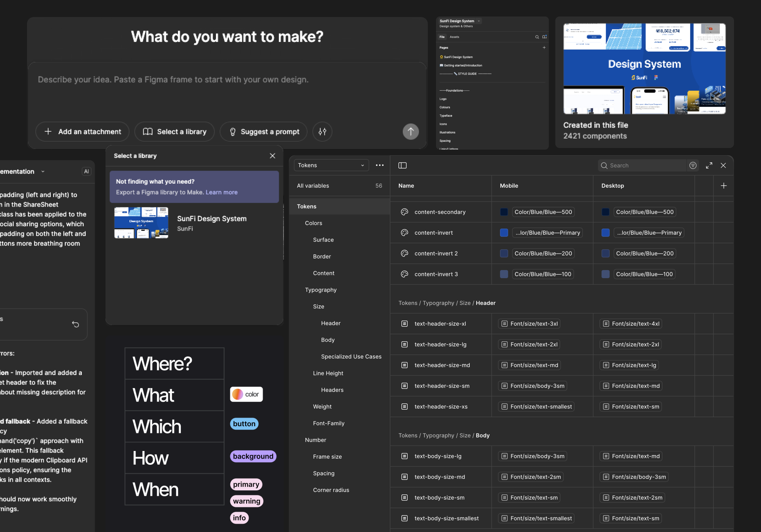Click the plus icon to add mode column
Image resolution: width=761 pixels, height=532 pixels.
point(723,186)
